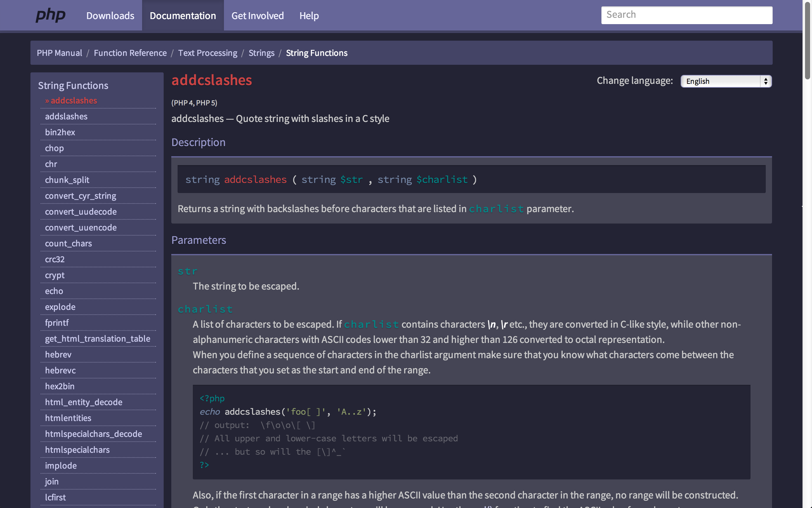The image size is (812, 508).
Task: Open chop function page
Action: [x=54, y=148]
